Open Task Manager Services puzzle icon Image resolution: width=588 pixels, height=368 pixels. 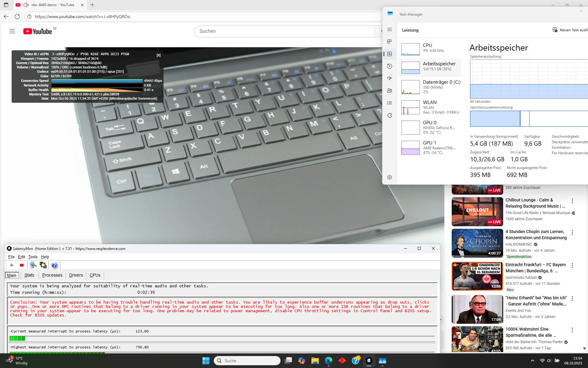click(x=390, y=115)
